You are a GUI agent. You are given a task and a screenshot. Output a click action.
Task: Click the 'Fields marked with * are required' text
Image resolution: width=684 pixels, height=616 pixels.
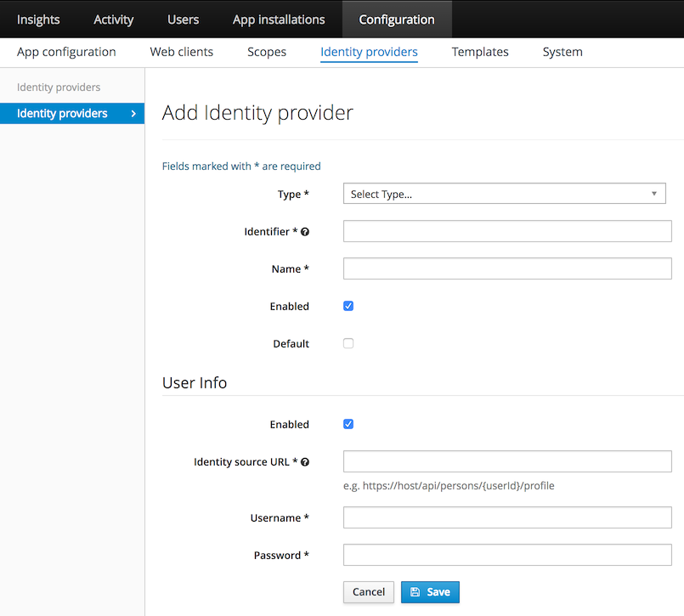click(241, 167)
